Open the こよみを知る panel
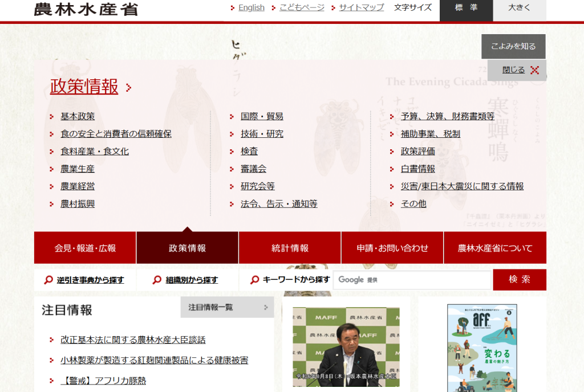Screen dimensions: 584x392 [x=513, y=46]
